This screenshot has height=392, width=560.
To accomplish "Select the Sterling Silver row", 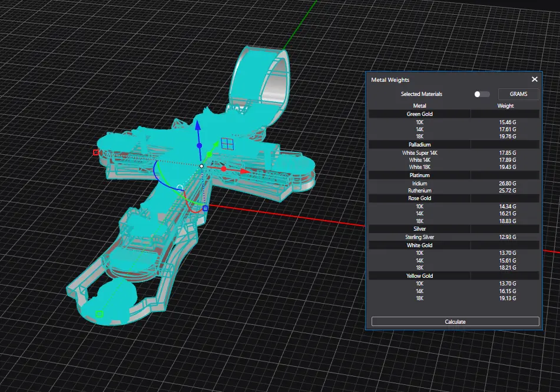I will (x=454, y=237).
